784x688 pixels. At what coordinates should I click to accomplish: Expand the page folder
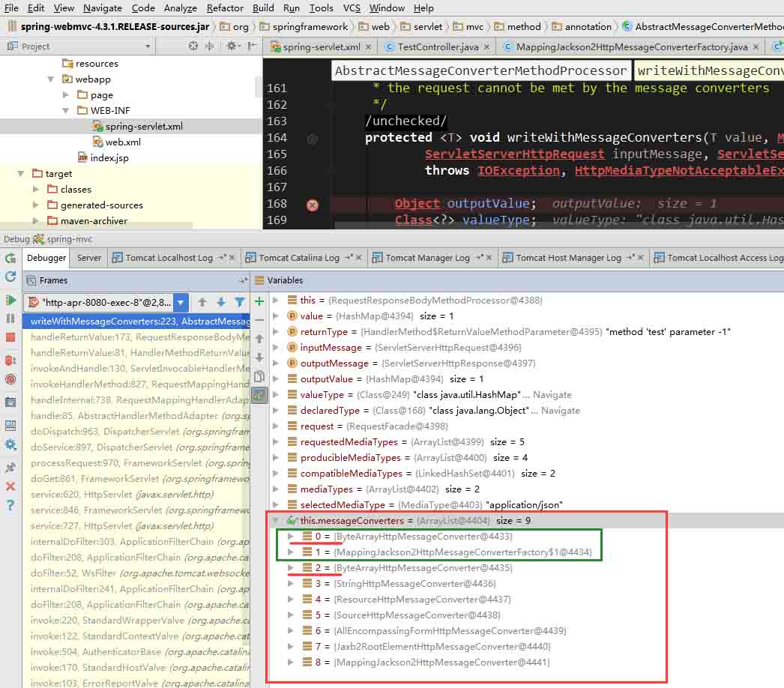coord(65,94)
